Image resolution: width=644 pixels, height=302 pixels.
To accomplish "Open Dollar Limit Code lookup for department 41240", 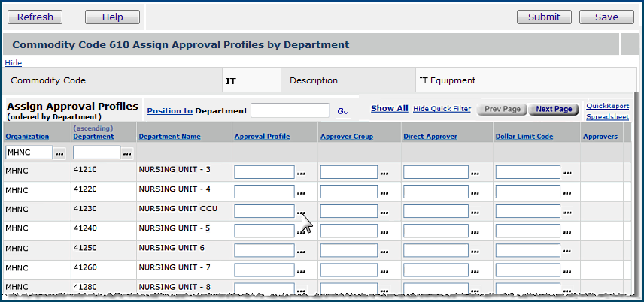I will coord(567,231).
